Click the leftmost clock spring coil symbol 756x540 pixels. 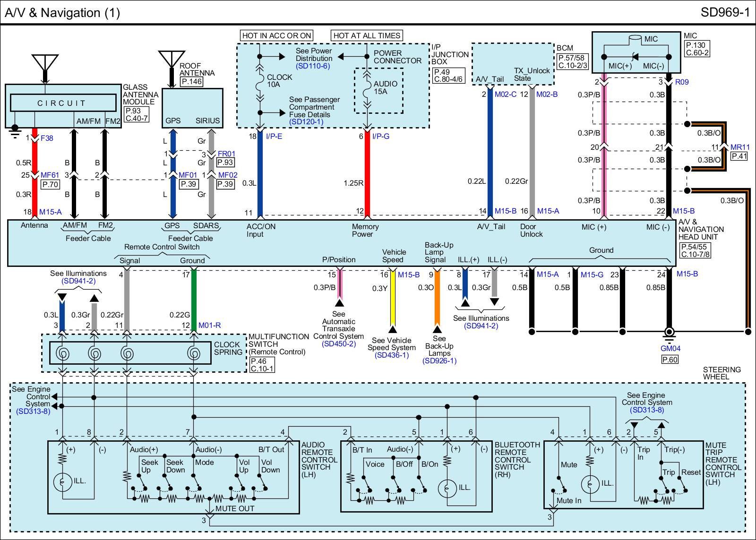coord(62,353)
